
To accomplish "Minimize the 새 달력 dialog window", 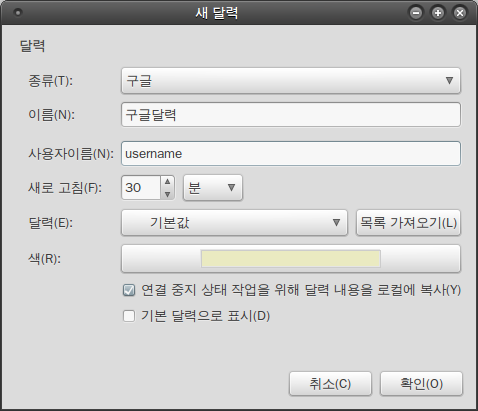I will click(416, 13).
